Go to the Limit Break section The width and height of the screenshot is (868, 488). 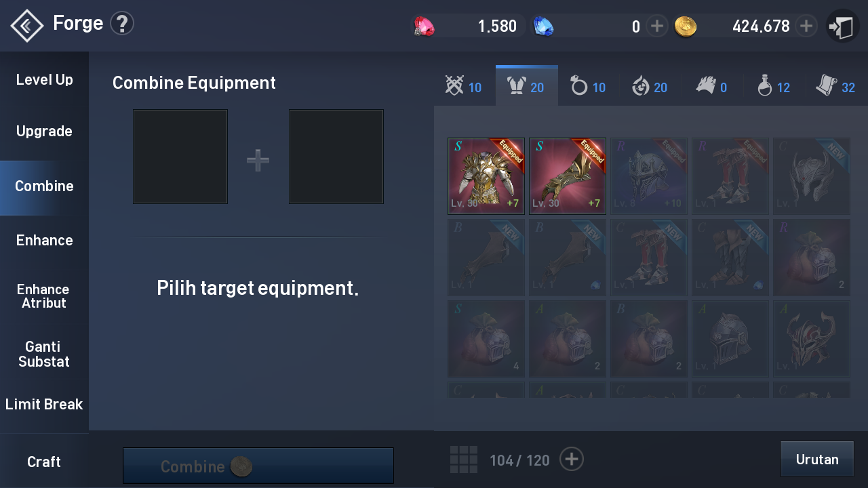click(x=44, y=404)
